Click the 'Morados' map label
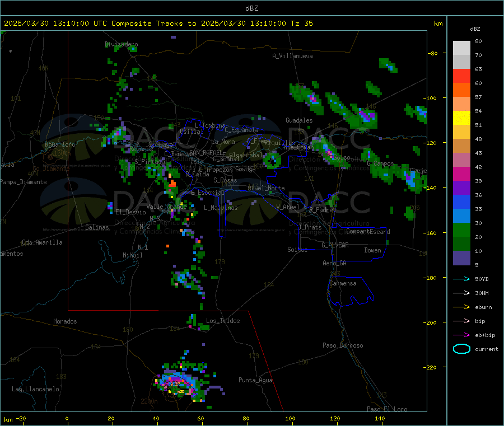504x426 pixels. [65, 321]
